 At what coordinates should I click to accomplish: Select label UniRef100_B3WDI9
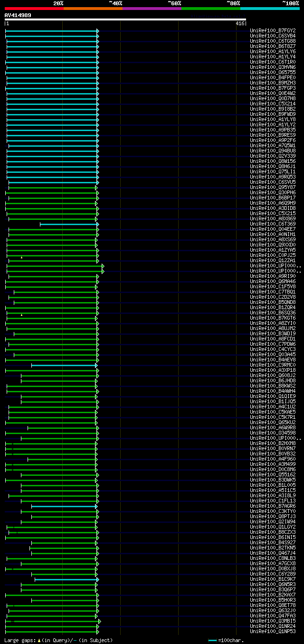point(273,334)
